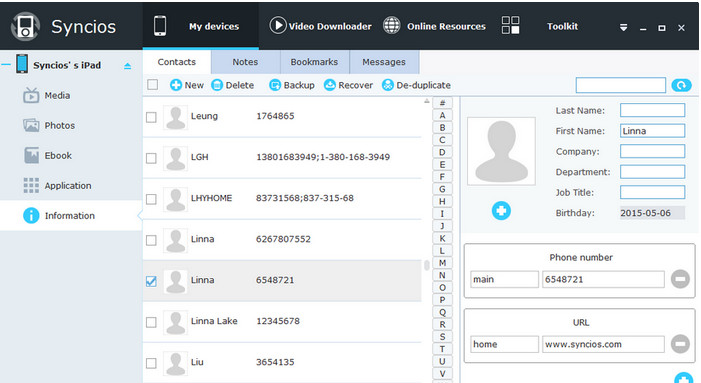Click the Last Name field

click(652, 110)
